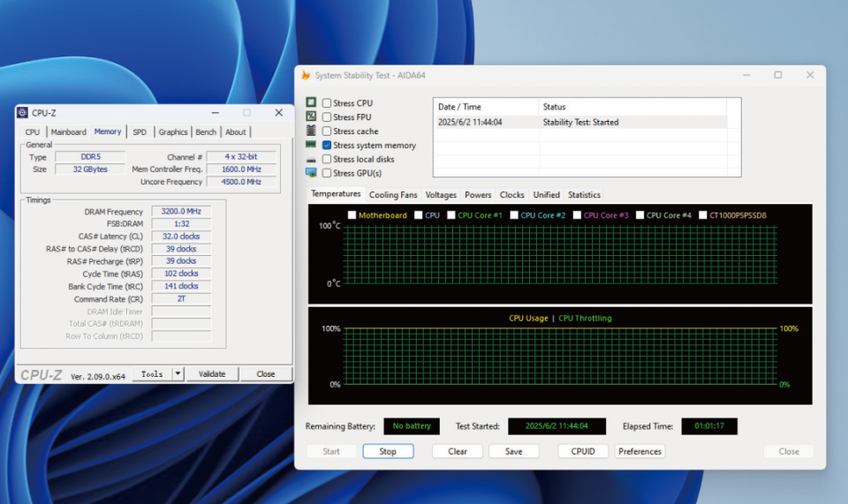Image resolution: width=848 pixels, height=504 pixels.
Task: Stop the stability test
Action: [388, 451]
